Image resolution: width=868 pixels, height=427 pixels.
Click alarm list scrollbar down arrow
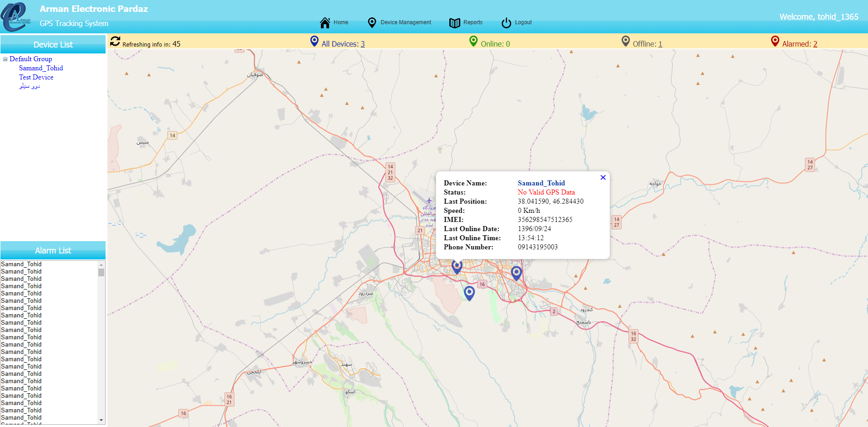(x=101, y=420)
